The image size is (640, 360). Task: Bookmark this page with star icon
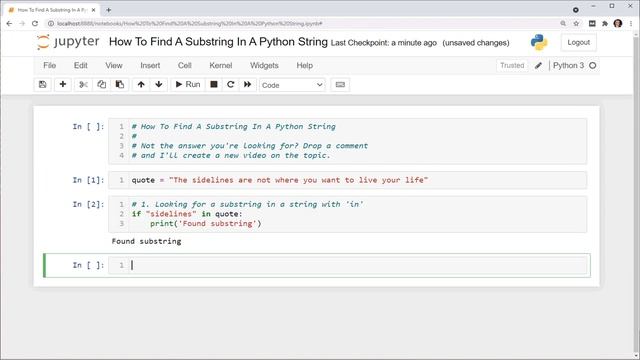click(x=576, y=24)
